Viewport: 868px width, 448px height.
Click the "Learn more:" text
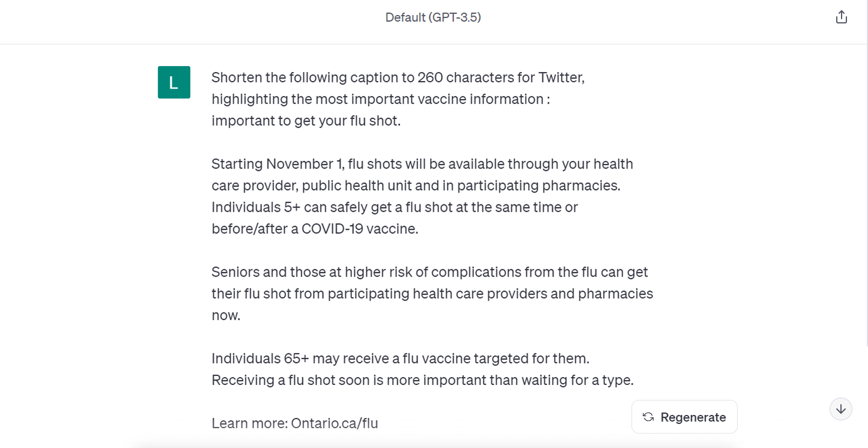[x=249, y=423]
